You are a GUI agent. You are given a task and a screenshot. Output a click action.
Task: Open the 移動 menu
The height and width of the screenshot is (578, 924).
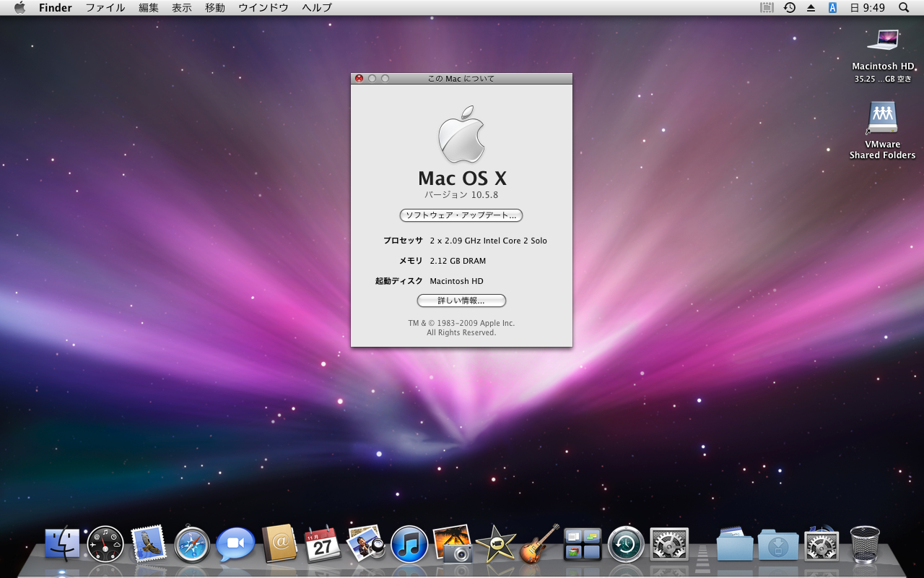click(215, 7)
